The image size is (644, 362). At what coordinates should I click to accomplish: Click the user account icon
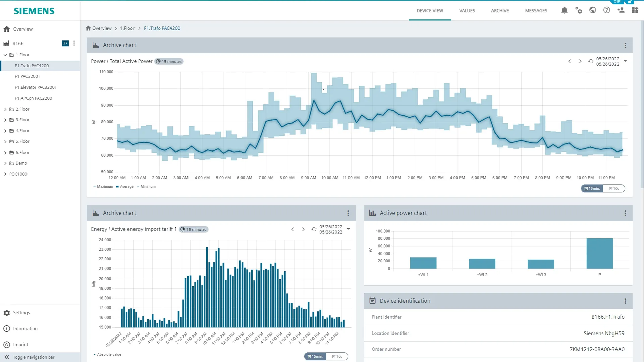point(621,10)
